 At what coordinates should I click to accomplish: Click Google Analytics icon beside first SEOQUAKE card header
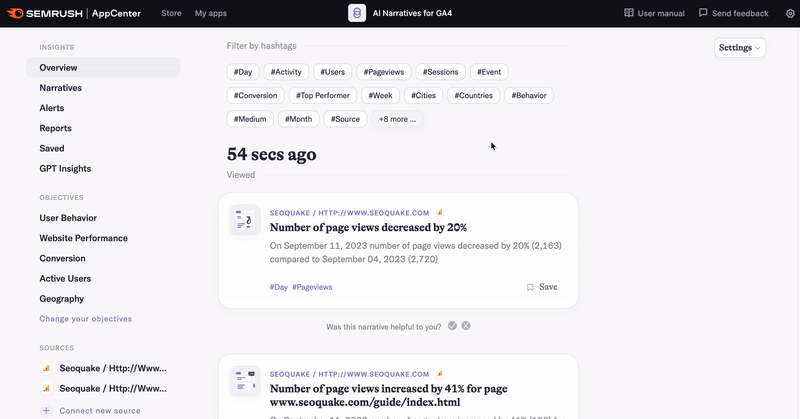click(439, 212)
